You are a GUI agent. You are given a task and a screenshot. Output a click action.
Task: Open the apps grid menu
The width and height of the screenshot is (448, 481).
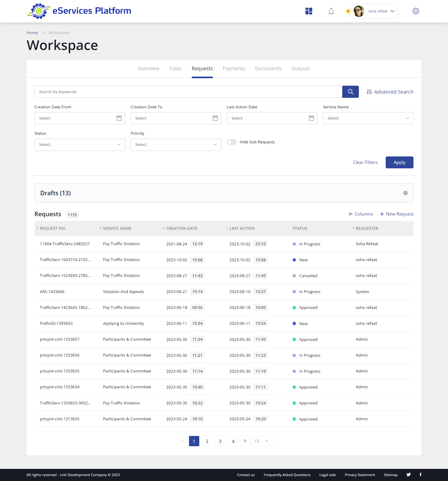pos(308,11)
